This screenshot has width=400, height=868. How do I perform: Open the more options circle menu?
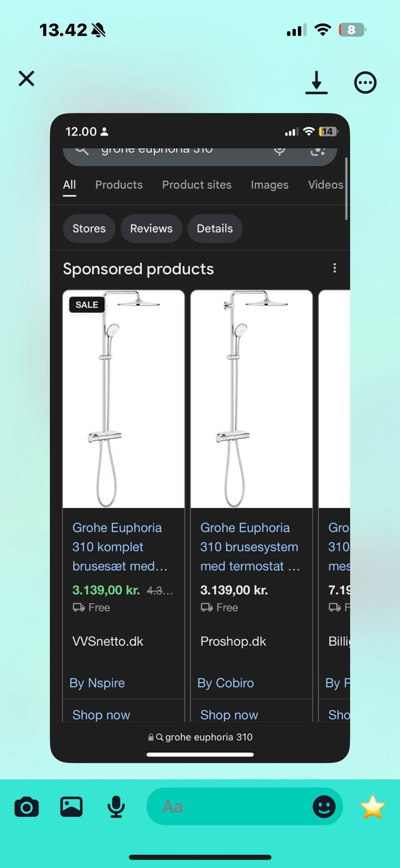[x=365, y=82]
